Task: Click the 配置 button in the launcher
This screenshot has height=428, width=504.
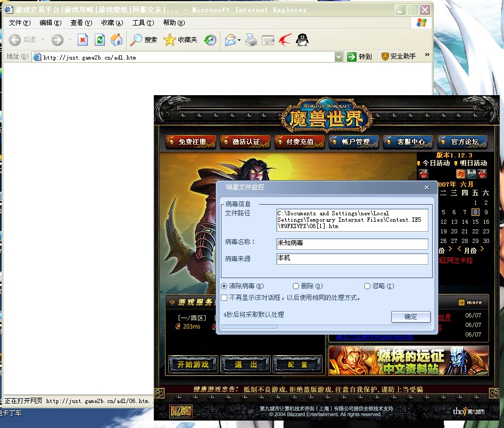Action: (x=298, y=364)
